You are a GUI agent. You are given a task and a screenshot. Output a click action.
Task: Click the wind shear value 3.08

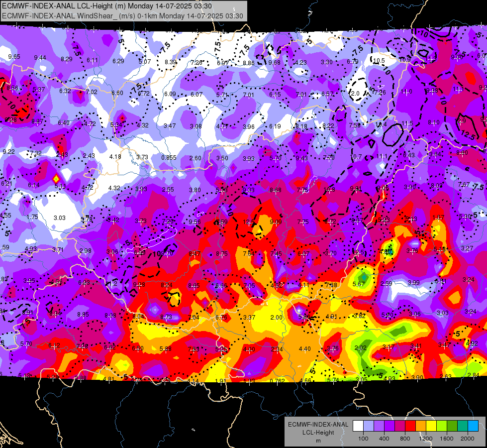(x=196, y=126)
